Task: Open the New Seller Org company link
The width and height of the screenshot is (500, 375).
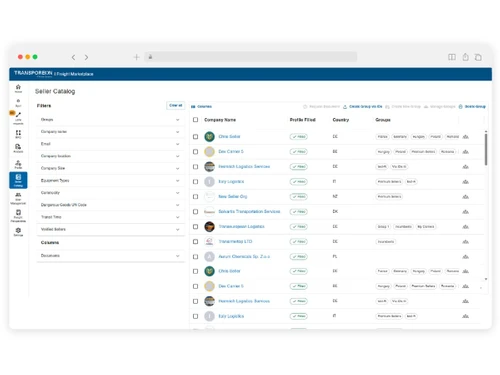Action: pos(233,197)
